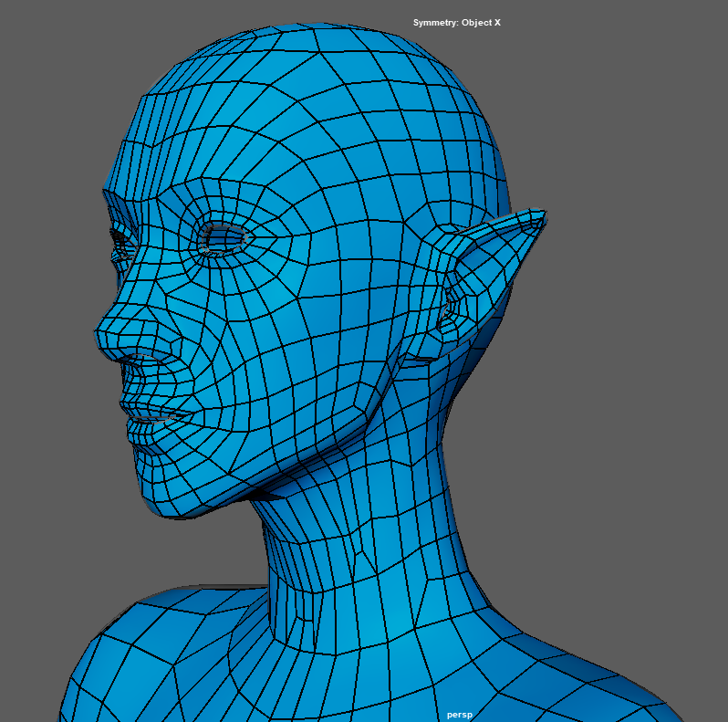Click the inner ear canal on the mesh
728x722 pixels.
tap(447, 309)
